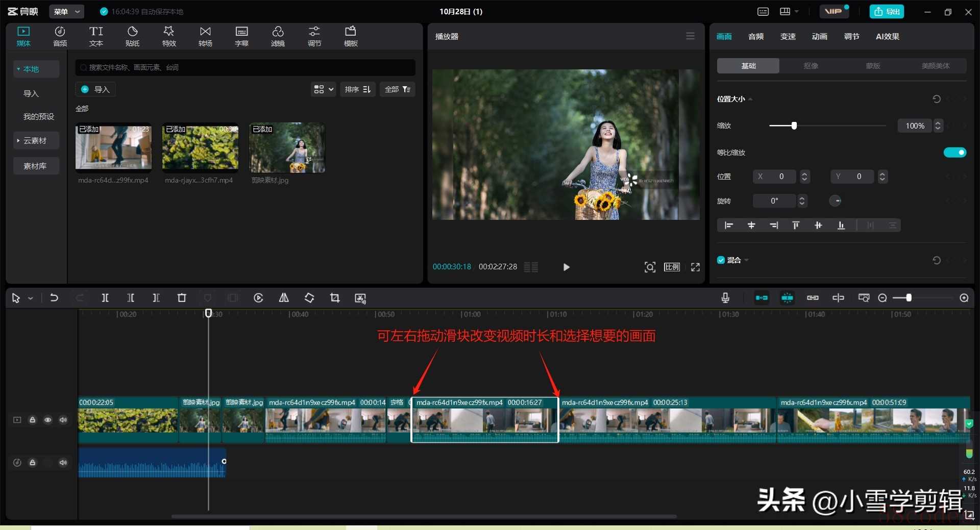Viewport: 980px width, 530px height.
Task: Click the mirror flip icon
Action: (x=284, y=298)
